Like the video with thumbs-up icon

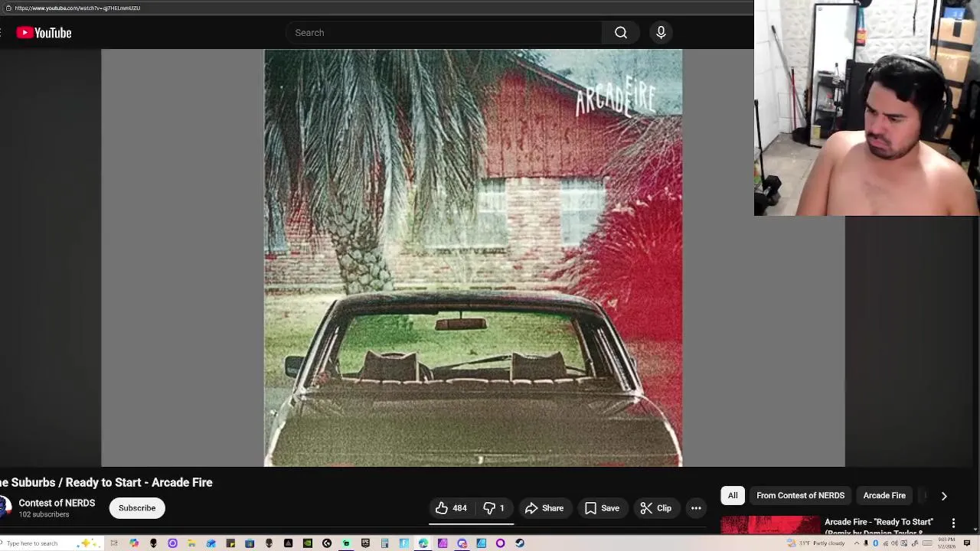click(x=451, y=508)
